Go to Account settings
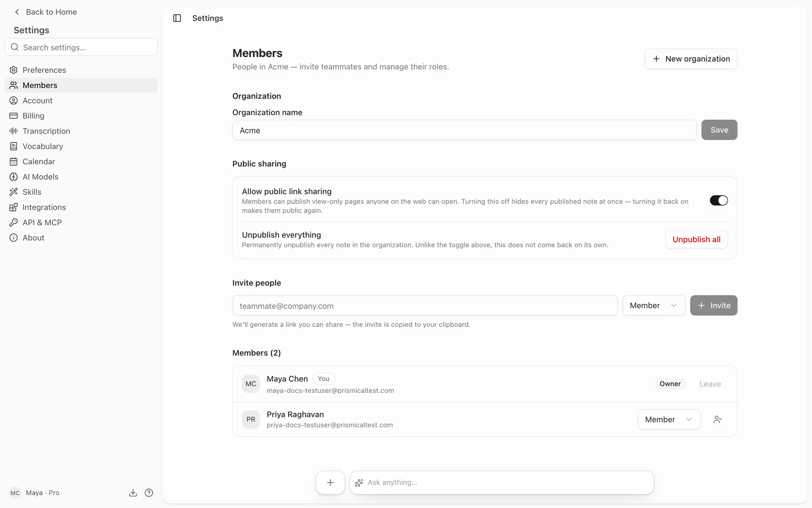Image resolution: width=812 pixels, height=508 pixels. pyautogui.click(x=81, y=100)
